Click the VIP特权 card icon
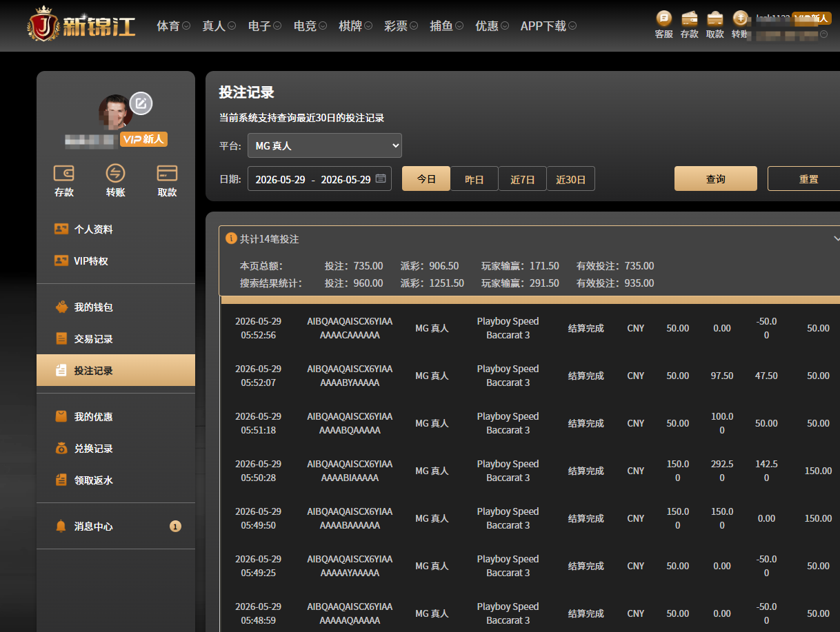This screenshot has height=632, width=840. pos(61,261)
